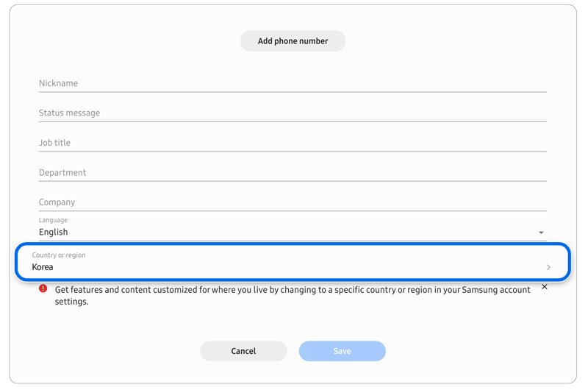Click the red alert icon
Image resolution: width=588 pixels, height=390 pixels.
[43, 288]
